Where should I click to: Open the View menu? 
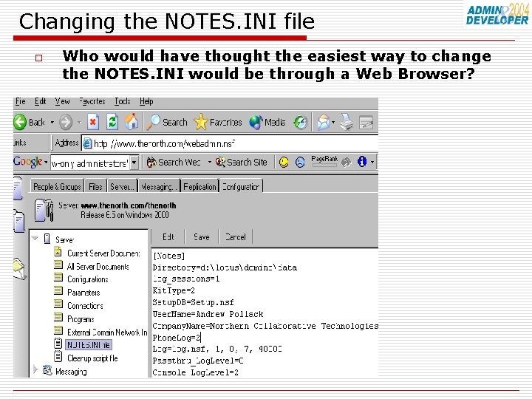click(x=62, y=101)
